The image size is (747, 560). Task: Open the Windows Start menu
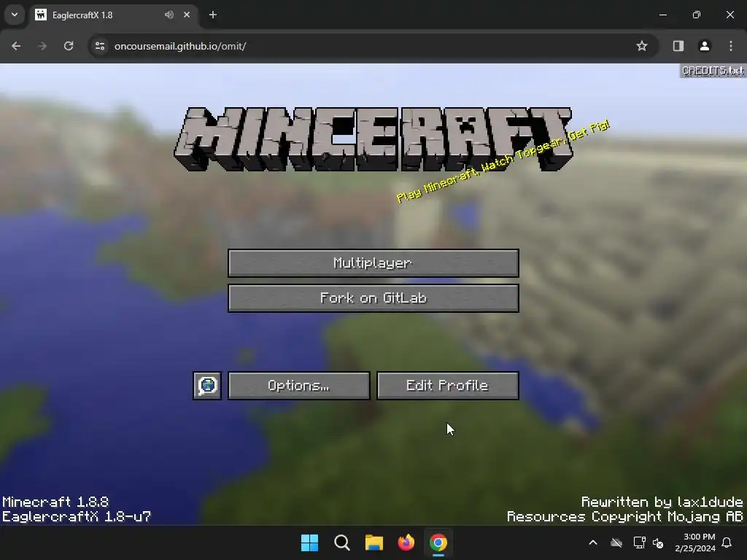point(309,542)
